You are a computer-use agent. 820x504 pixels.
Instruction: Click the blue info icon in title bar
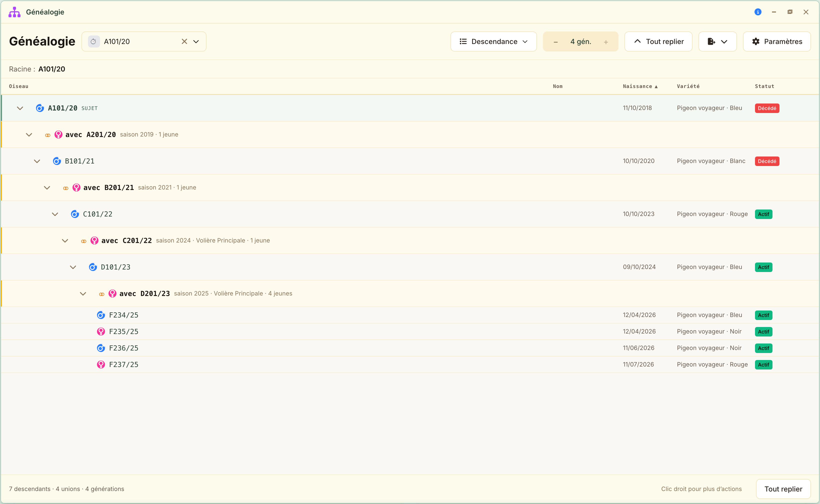point(758,12)
